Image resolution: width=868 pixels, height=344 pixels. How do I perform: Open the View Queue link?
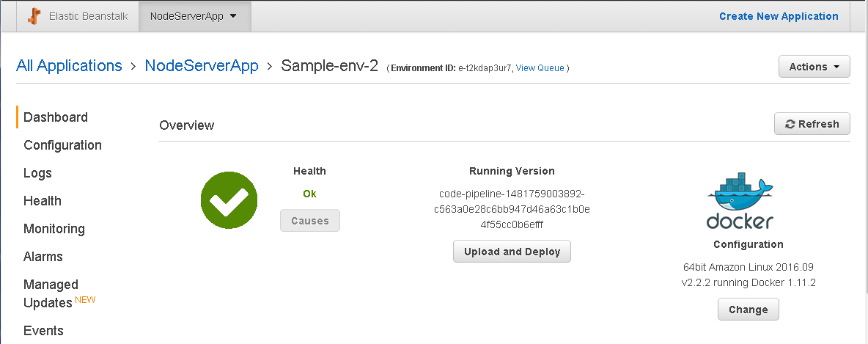(x=540, y=68)
